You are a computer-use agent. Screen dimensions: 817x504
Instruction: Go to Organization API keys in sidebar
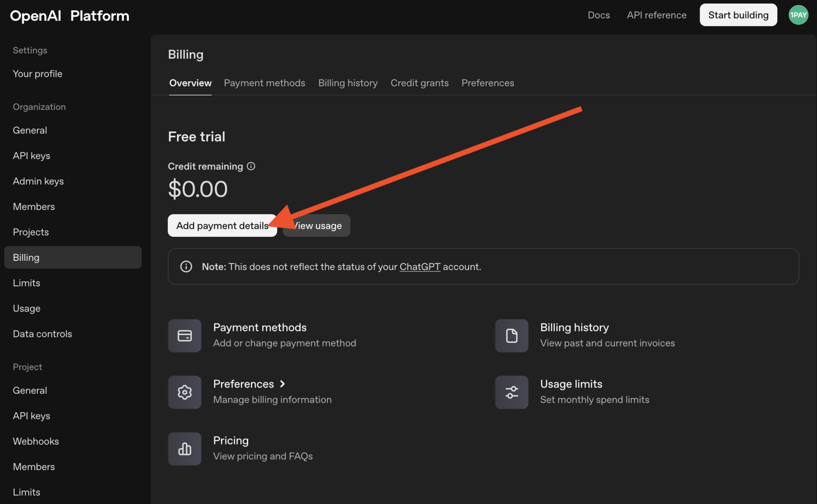click(32, 156)
